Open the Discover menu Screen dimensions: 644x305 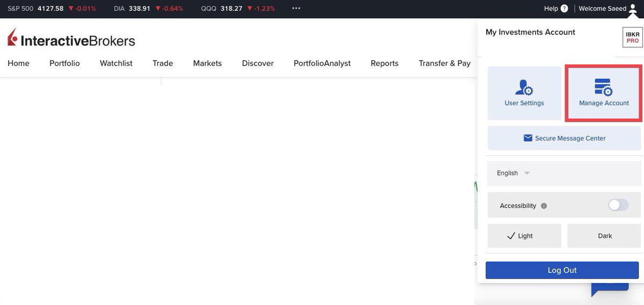(258, 63)
